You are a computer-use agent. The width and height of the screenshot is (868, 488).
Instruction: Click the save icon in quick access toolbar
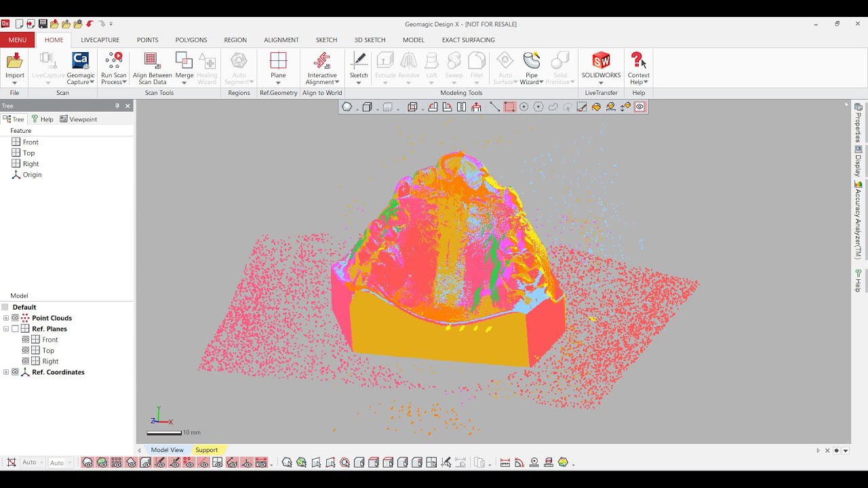point(43,24)
